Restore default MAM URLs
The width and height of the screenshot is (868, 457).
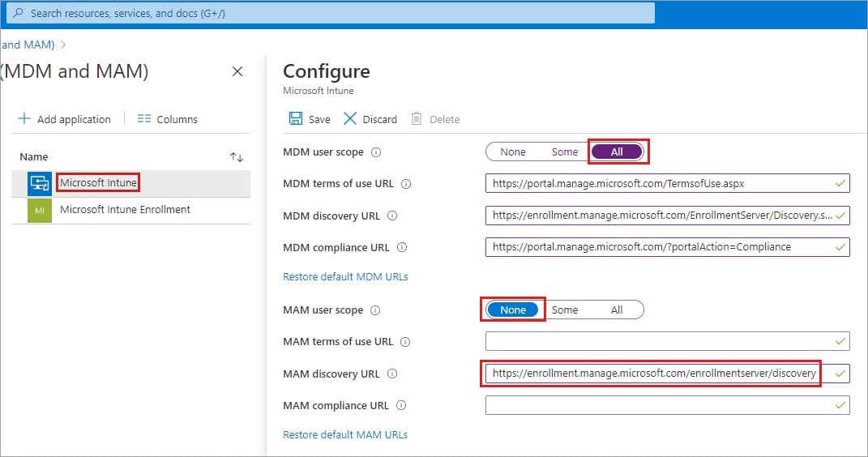coord(345,435)
